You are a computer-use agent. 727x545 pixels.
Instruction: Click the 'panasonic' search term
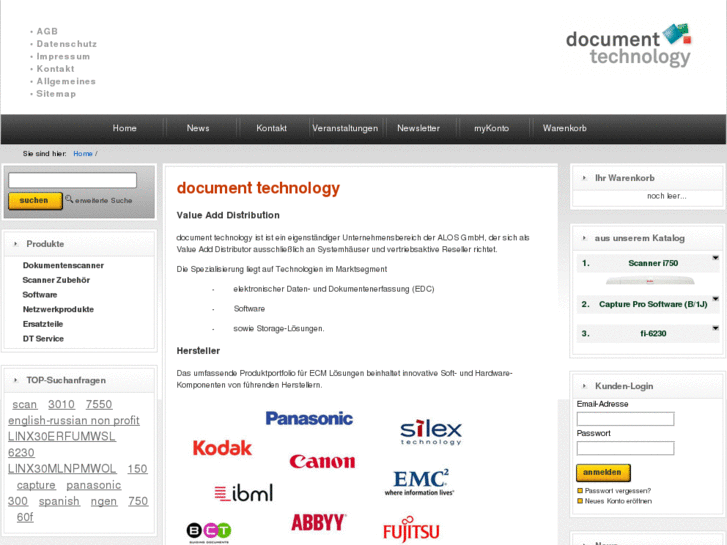pos(94,485)
